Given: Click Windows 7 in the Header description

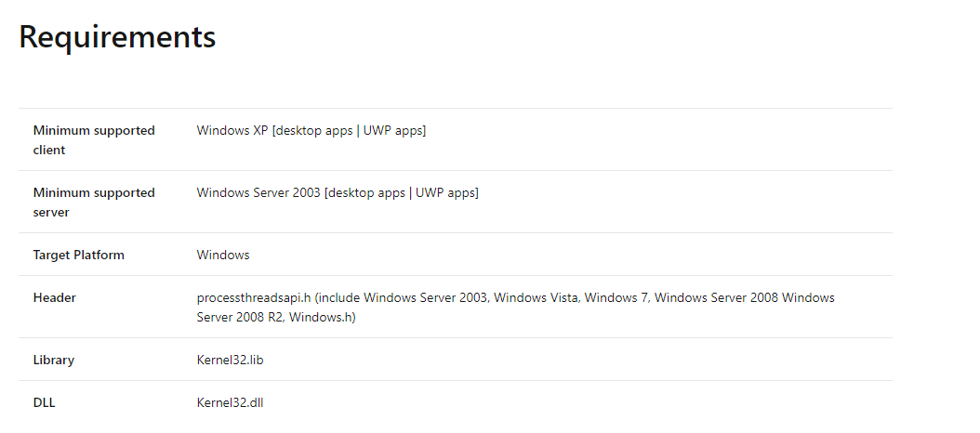Looking at the screenshot, I should click(616, 297).
